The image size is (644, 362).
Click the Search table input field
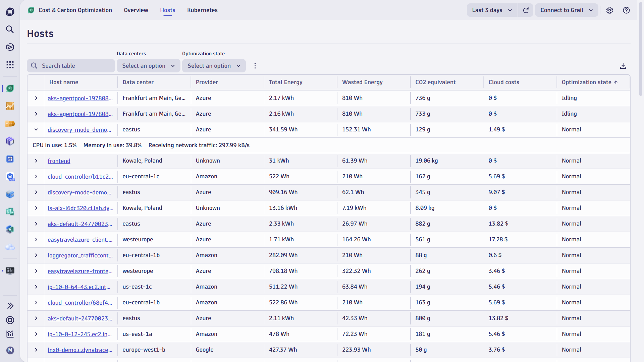(x=75, y=66)
